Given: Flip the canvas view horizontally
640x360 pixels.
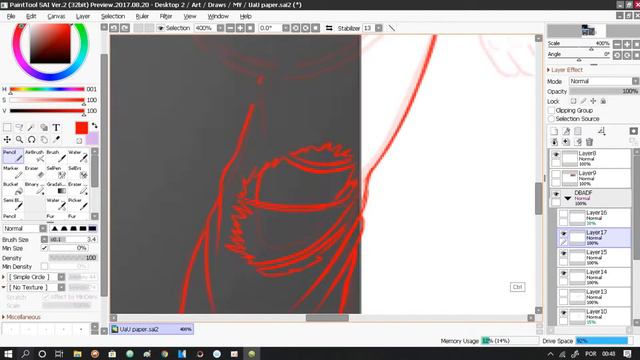Looking at the screenshot, I should 329,28.
